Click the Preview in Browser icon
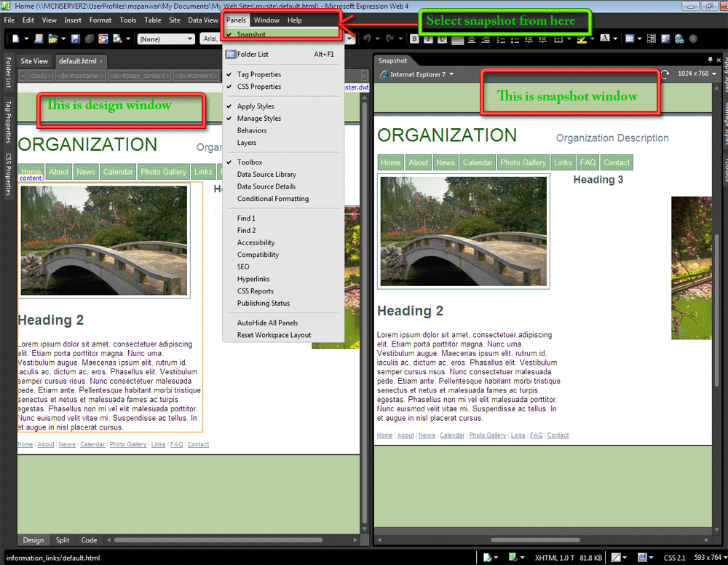Screen dimensions: 728x565 pos(117,39)
